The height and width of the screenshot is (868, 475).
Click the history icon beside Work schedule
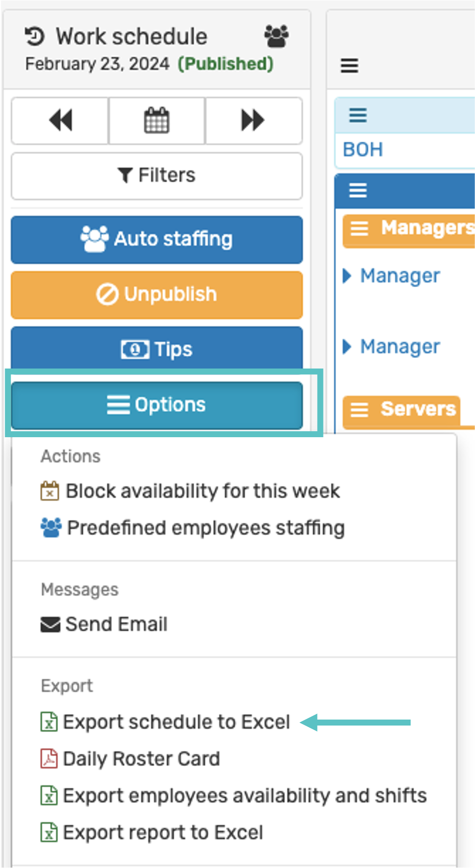click(x=35, y=36)
